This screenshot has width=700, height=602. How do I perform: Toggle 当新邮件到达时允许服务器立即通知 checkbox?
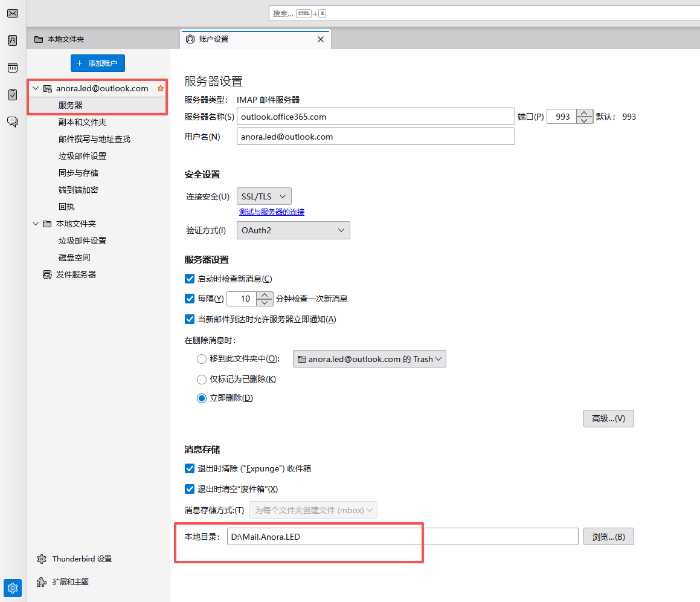[x=189, y=319]
